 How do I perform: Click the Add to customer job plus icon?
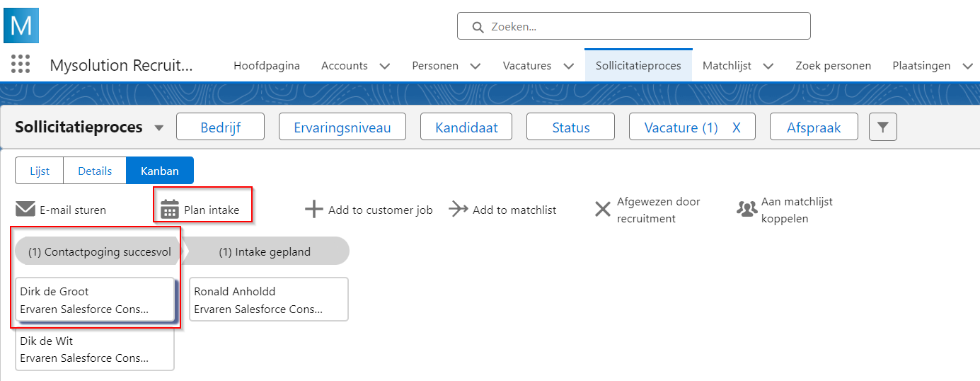(313, 210)
